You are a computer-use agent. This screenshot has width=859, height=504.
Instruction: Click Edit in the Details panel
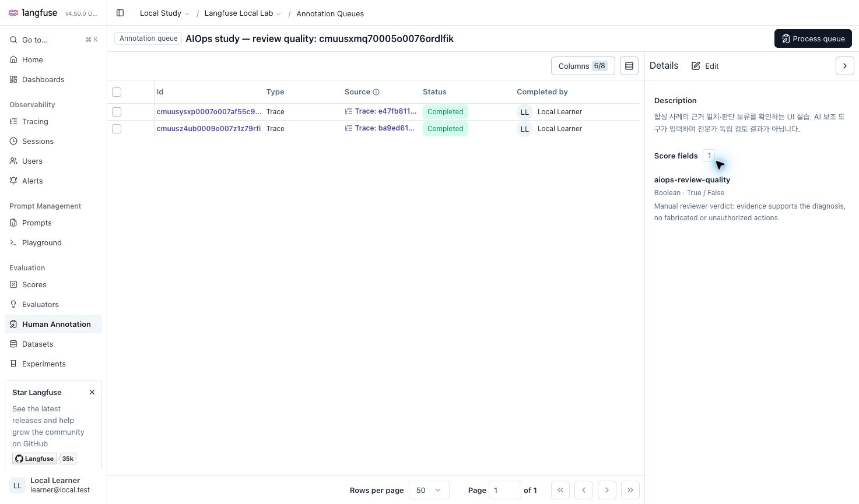point(705,66)
